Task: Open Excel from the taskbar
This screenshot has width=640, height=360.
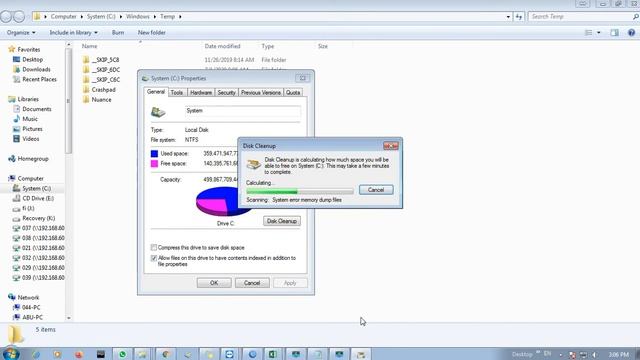Action: point(273,354)
